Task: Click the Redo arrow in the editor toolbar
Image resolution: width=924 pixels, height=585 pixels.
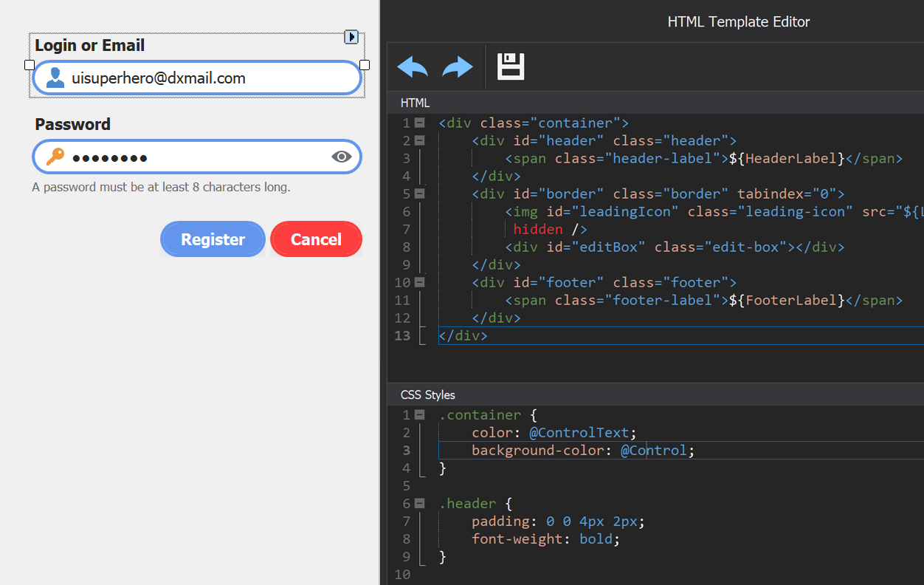Action: click(458, 67)
